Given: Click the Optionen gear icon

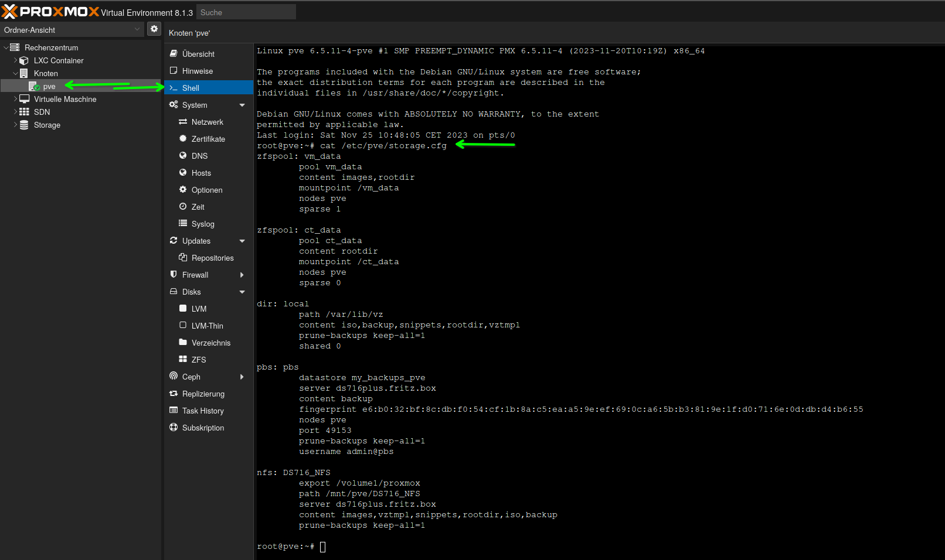Looking at the screenshot, I should coord(183,190).
